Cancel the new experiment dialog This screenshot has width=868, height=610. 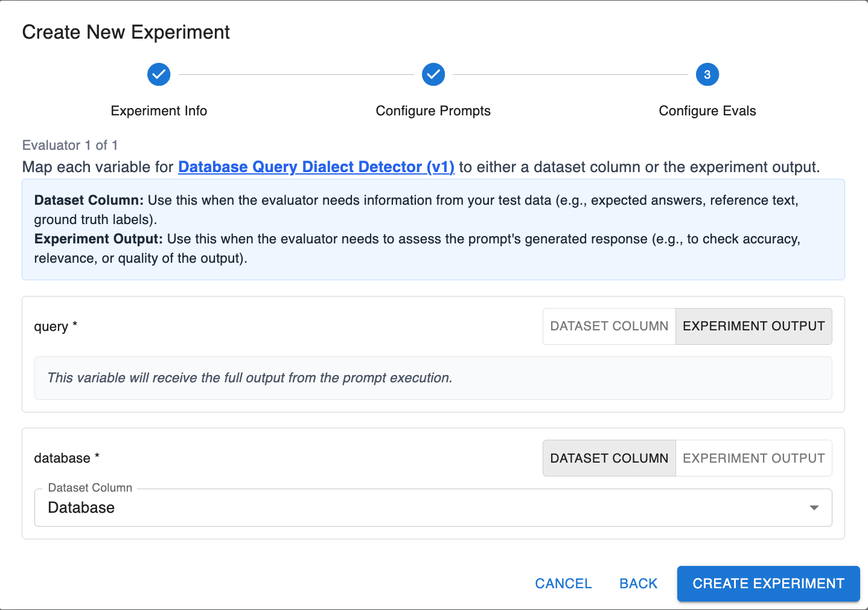(x=563, y=583)
